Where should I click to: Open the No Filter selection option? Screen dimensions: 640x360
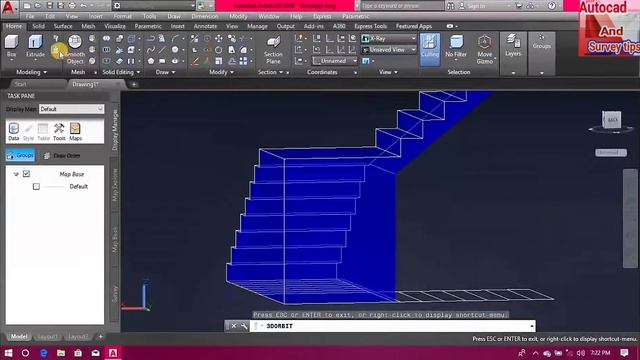tap(456, 47)
